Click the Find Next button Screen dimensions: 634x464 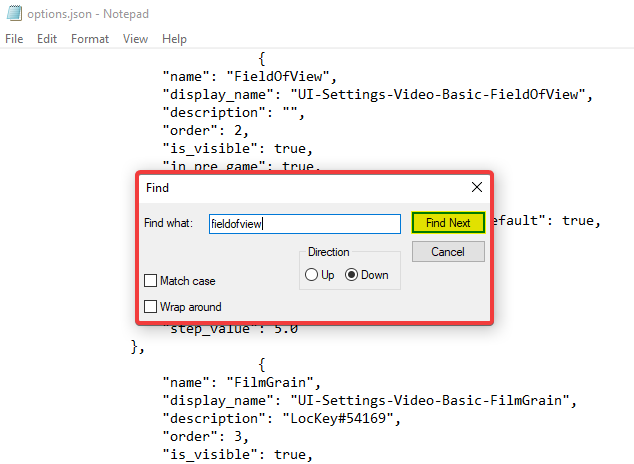447,223
